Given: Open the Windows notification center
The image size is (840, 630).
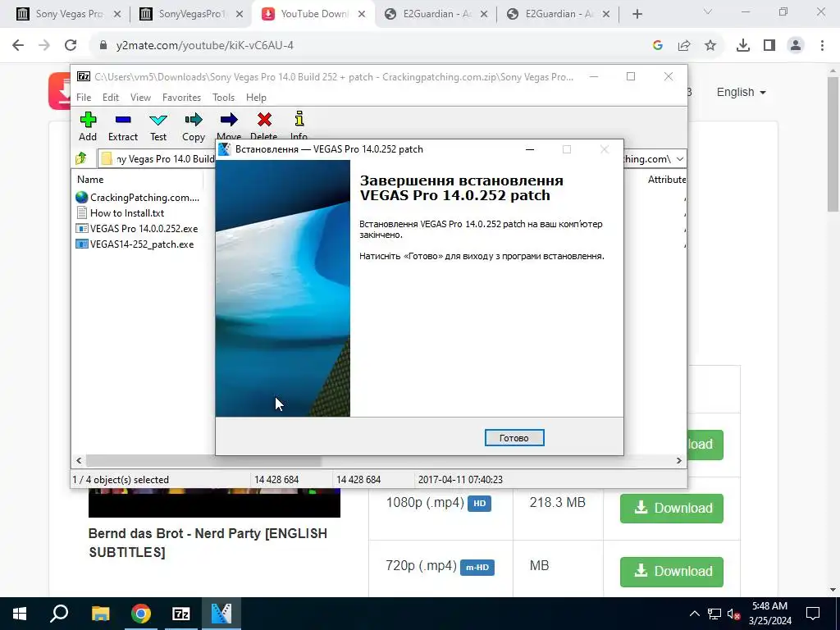Looking at the screenshot, I should pos(813,614).
